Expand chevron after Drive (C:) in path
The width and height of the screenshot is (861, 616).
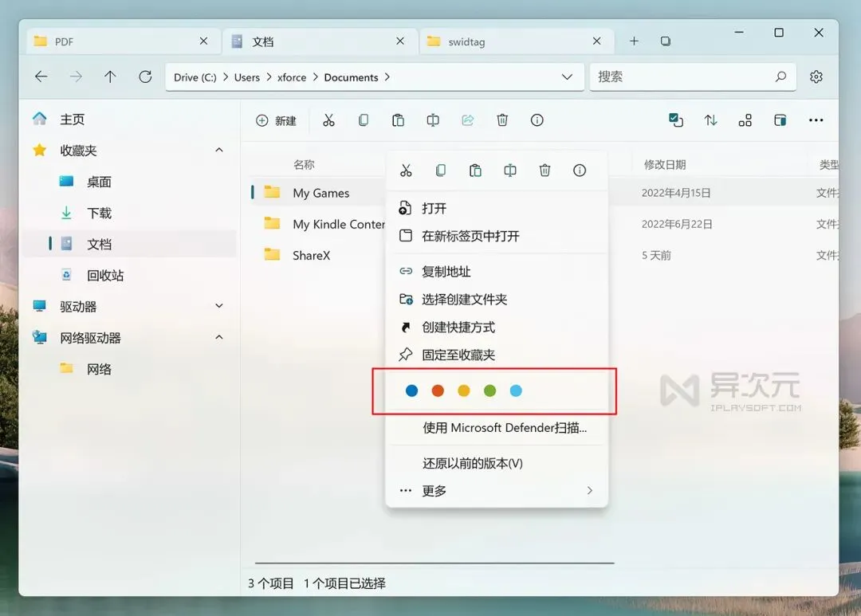(226, 77)
